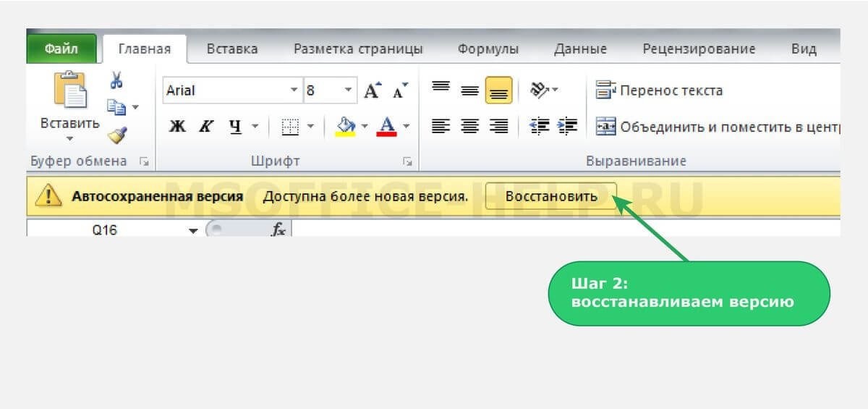
Task: Click the Cut scissors icon
Action: (116, 80)
